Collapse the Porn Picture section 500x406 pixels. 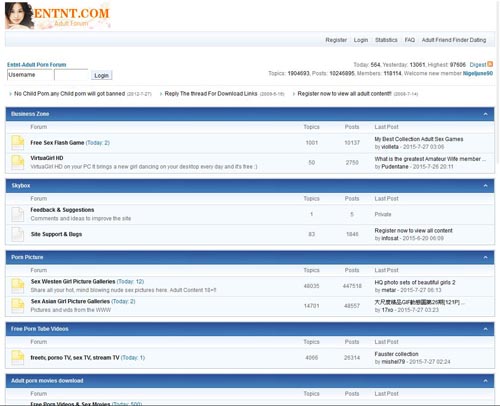tap(485, 257)
